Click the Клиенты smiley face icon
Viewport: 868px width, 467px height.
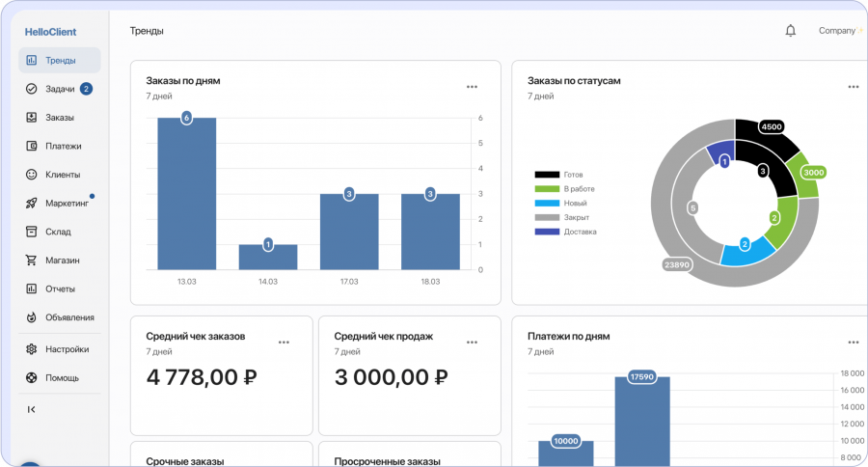coord(32,175)
